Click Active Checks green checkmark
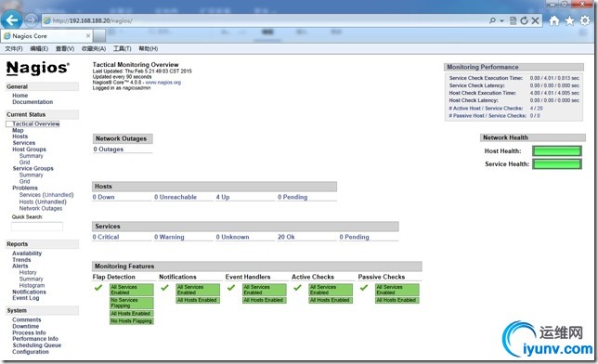Viewport: 598px width, 364px height. (297, 288)
